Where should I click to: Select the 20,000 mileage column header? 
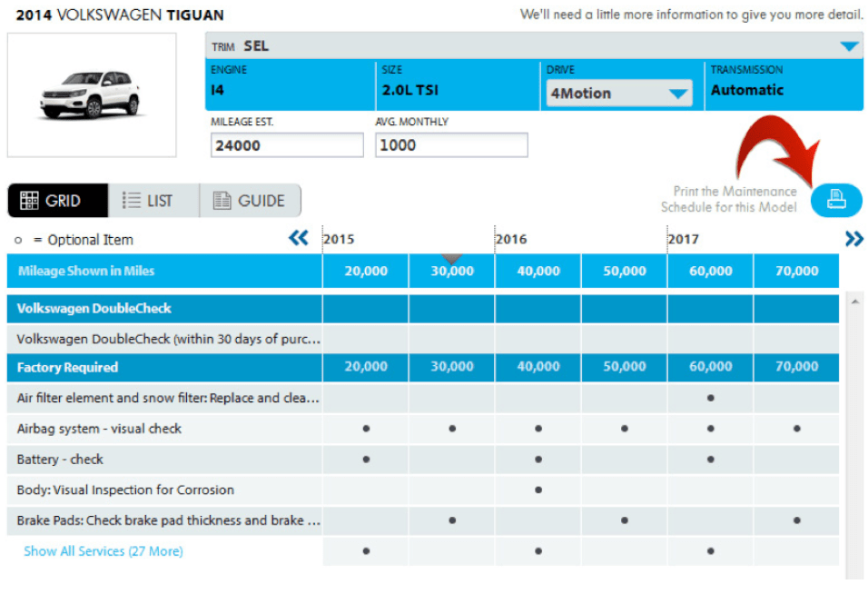click(x=366, y=271)
